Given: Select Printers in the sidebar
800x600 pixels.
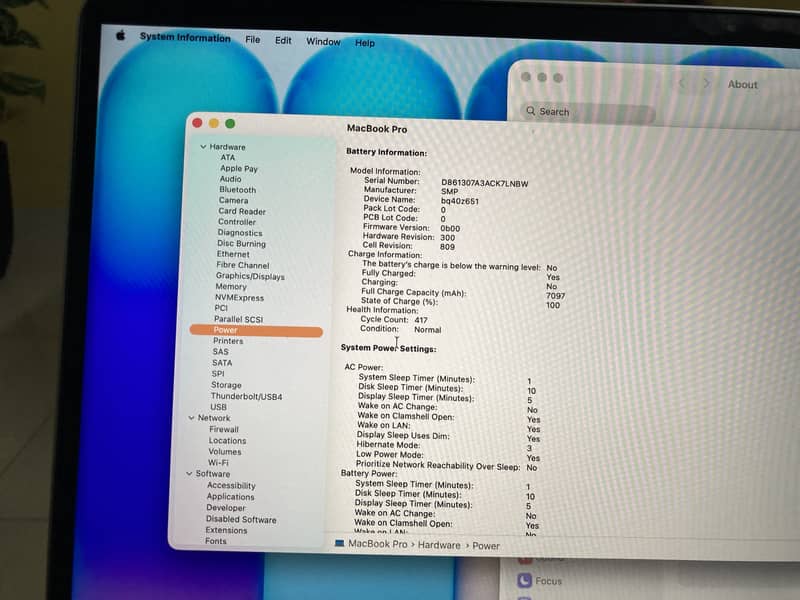Looking at the screenshot, I should click(x=228, y=341).
